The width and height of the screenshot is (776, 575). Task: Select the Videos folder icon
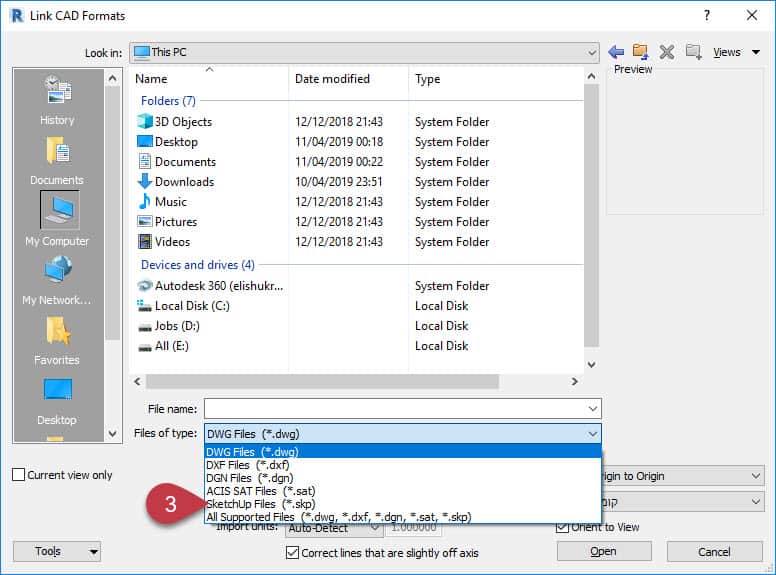145,241
